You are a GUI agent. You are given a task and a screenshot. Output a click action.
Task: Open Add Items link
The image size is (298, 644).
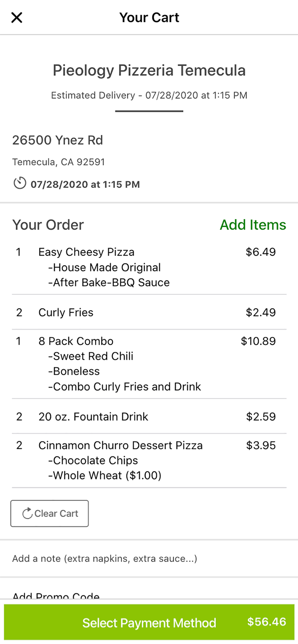[x=253, y=225]
